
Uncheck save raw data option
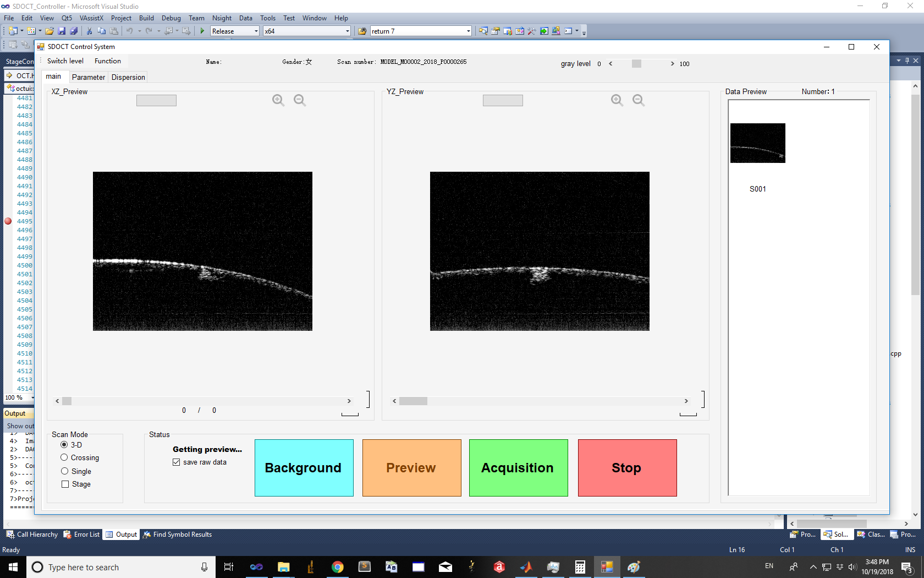coord(177,462)
